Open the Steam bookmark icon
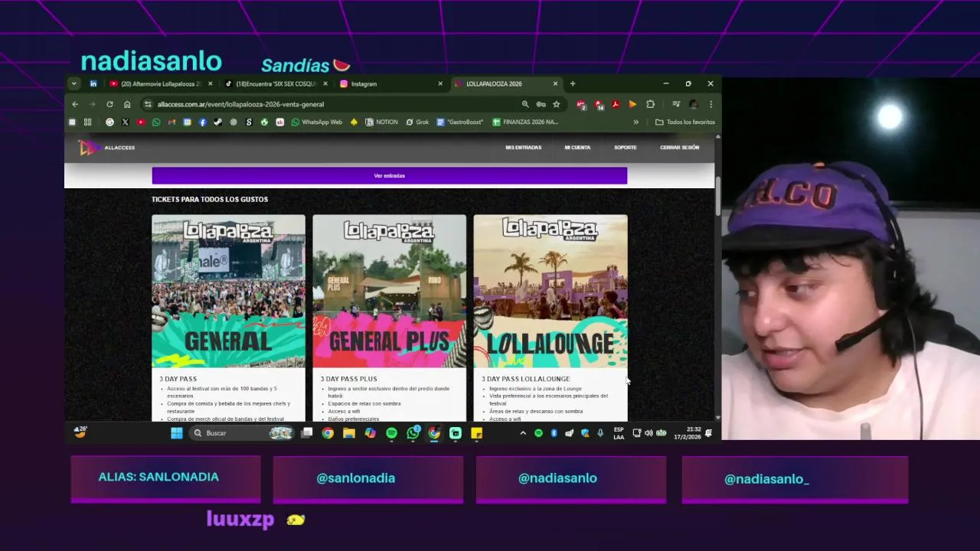Image resolution: width=980 pixels, height=551 pixels. [x=218, y=122]
